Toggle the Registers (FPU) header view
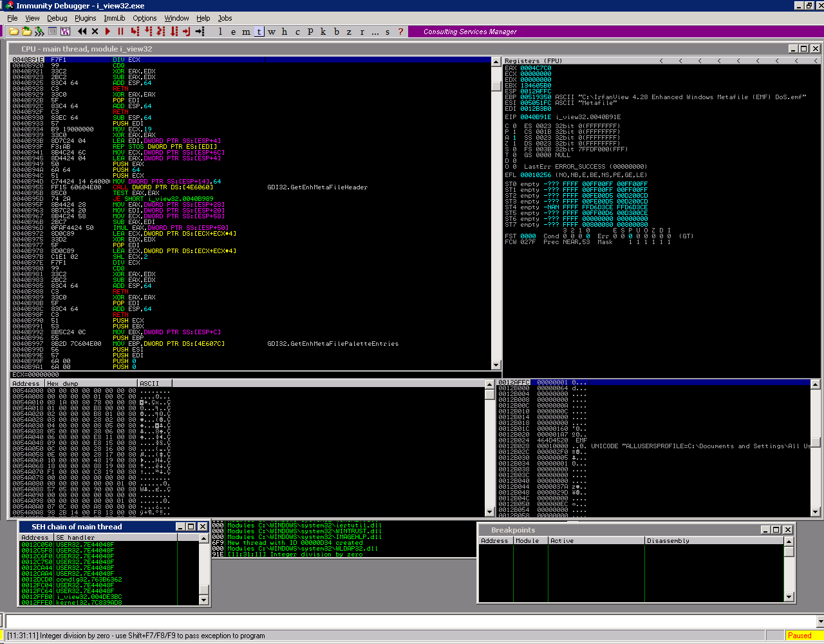The height and width of the screenshot is (644, 824). coord(533,61)
